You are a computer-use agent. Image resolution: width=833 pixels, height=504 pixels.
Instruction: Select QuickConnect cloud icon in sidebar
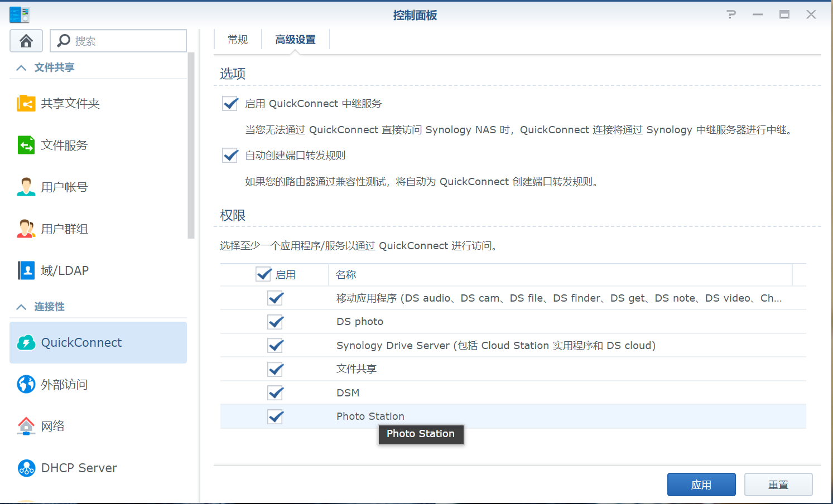click(x=26, y=342)
